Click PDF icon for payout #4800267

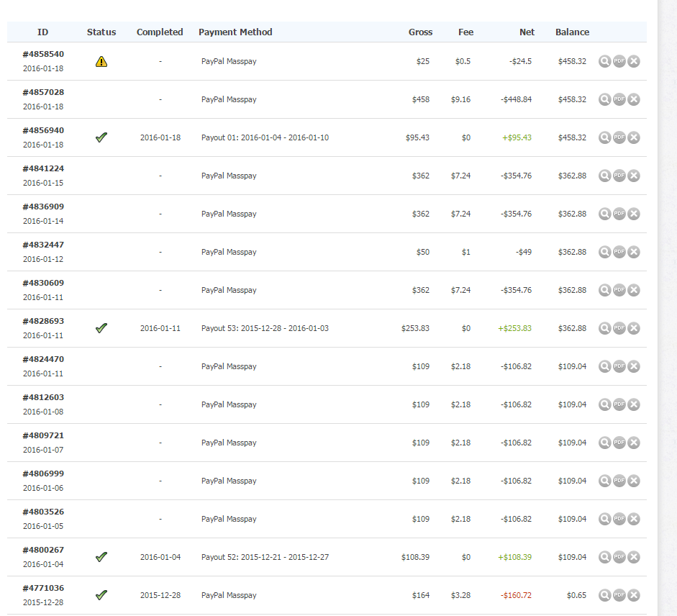pos(619,557)
